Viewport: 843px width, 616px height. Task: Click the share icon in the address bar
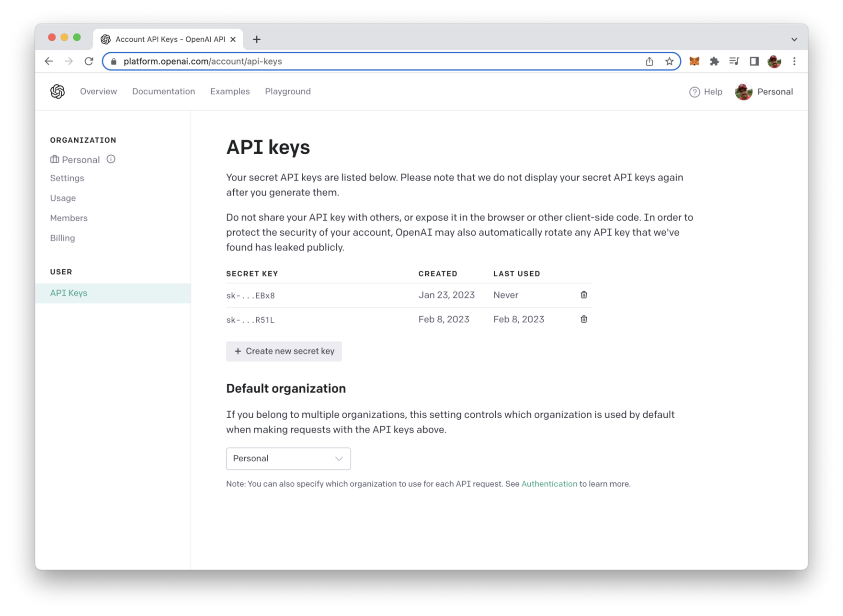649,61
